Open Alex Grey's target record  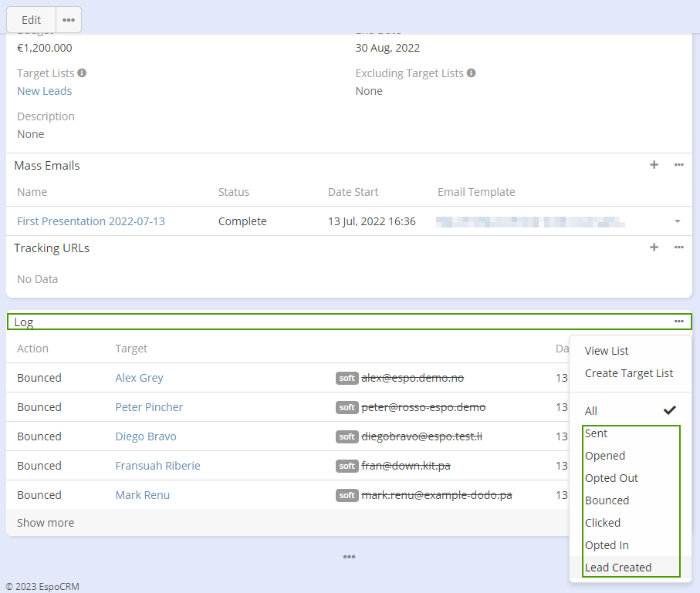pyautogui.click(x=139, y=378)
